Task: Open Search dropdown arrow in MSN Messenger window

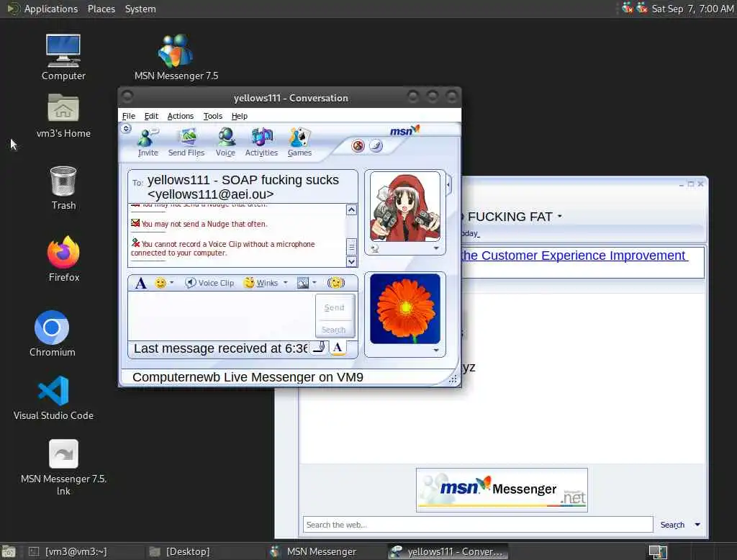Action: [697, 525]
